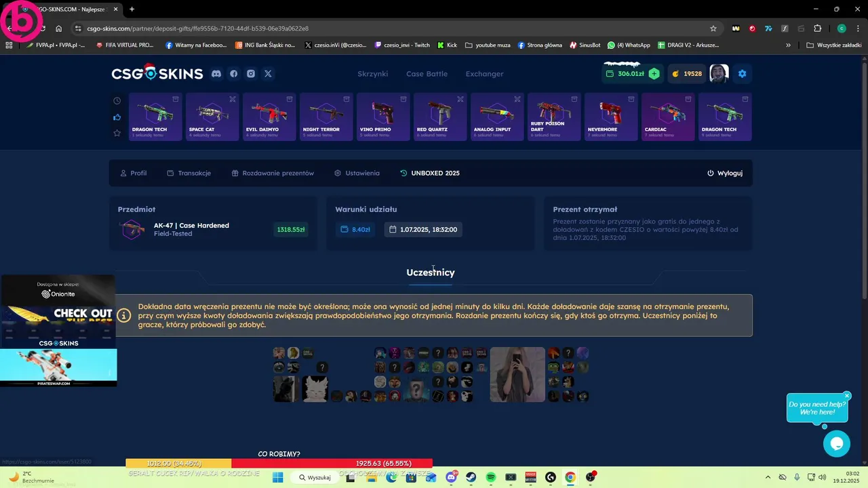The width and height of the screenshot is (868, 488).
Task: Open the Case Battle menu
Action: click(427, 74)
